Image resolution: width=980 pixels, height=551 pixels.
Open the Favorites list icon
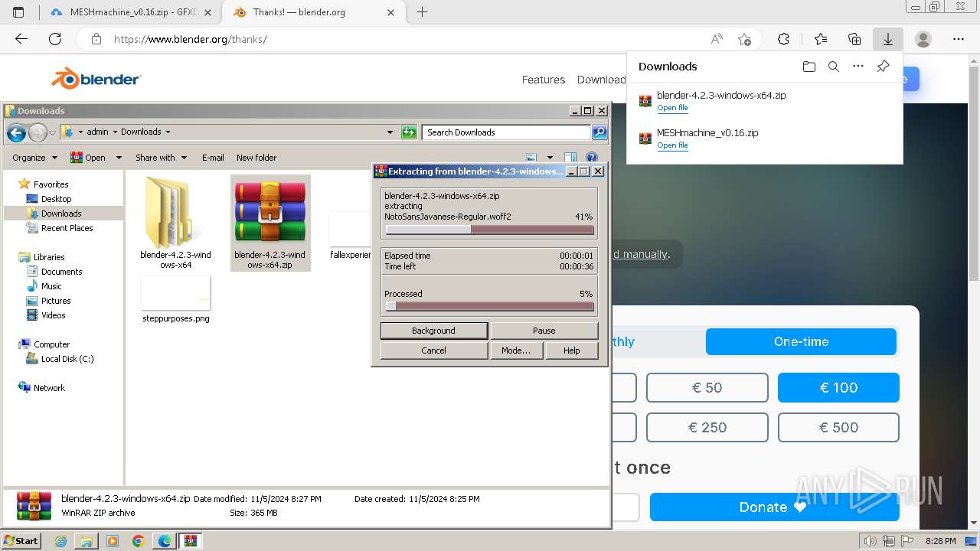(821, 39)
